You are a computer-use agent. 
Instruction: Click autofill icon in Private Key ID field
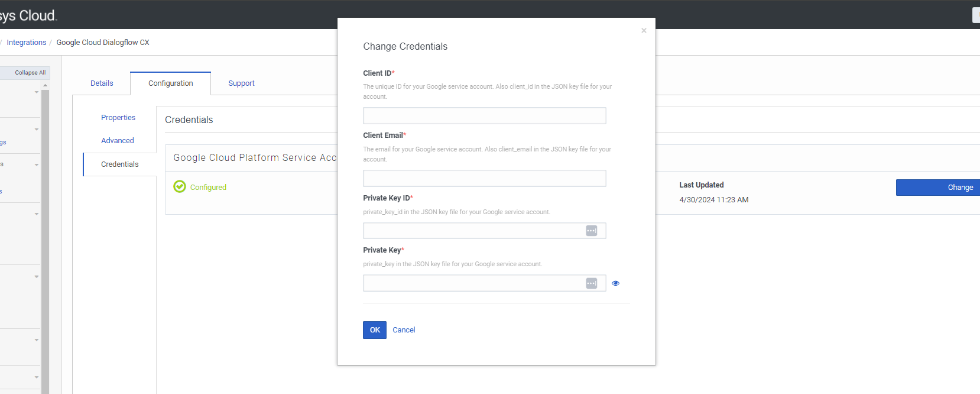tap(591, 231)
